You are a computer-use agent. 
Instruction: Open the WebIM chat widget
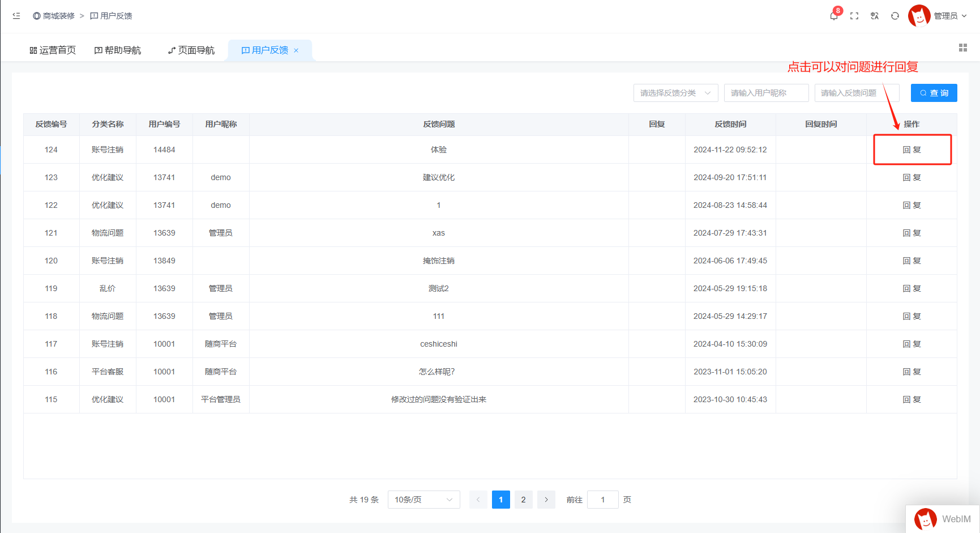pyautogui.click(x=943, y=519)
